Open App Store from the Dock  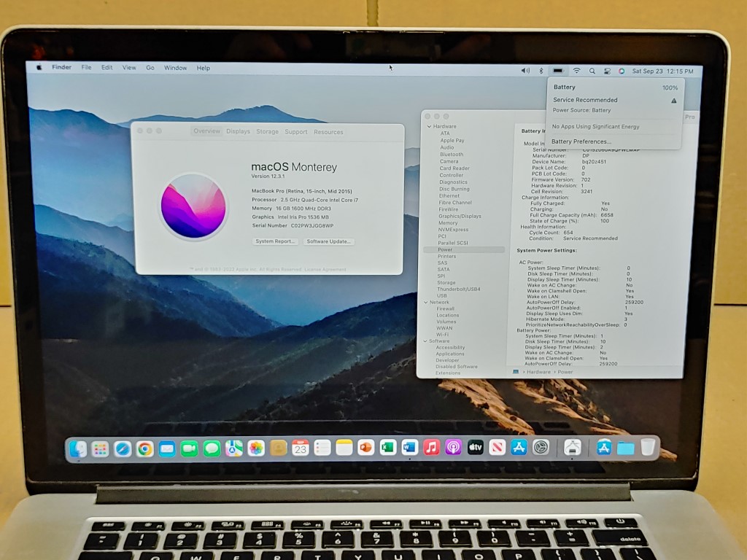tap(519, 448)
